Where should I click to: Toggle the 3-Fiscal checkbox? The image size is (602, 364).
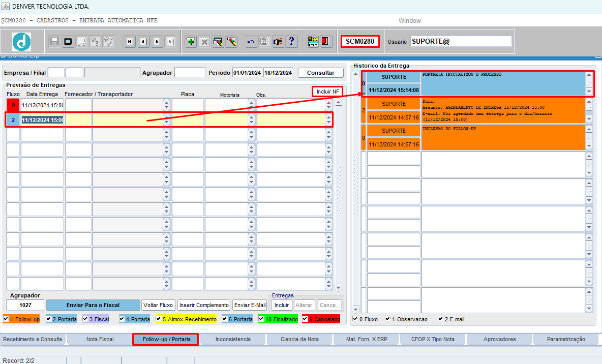tap(85, 319)
